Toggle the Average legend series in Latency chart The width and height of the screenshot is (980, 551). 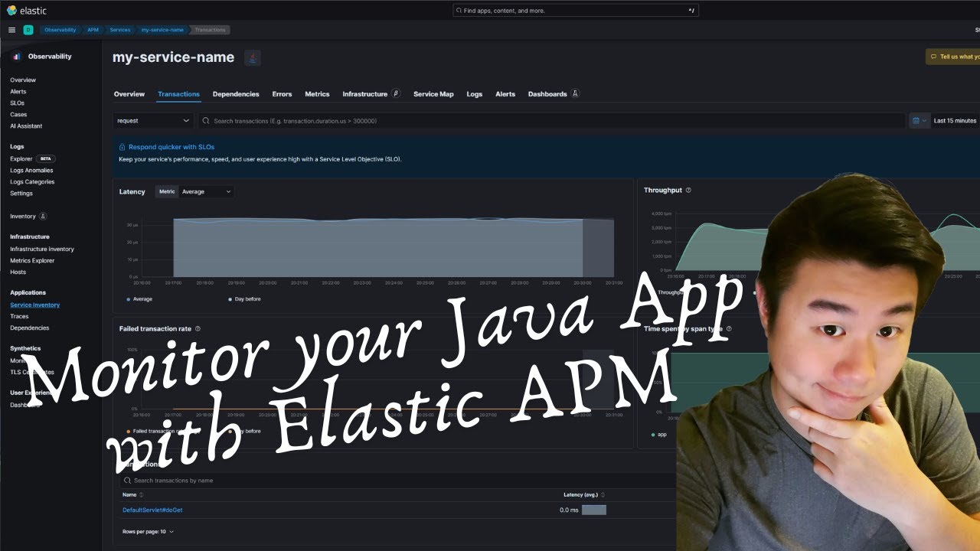(139, 299)
